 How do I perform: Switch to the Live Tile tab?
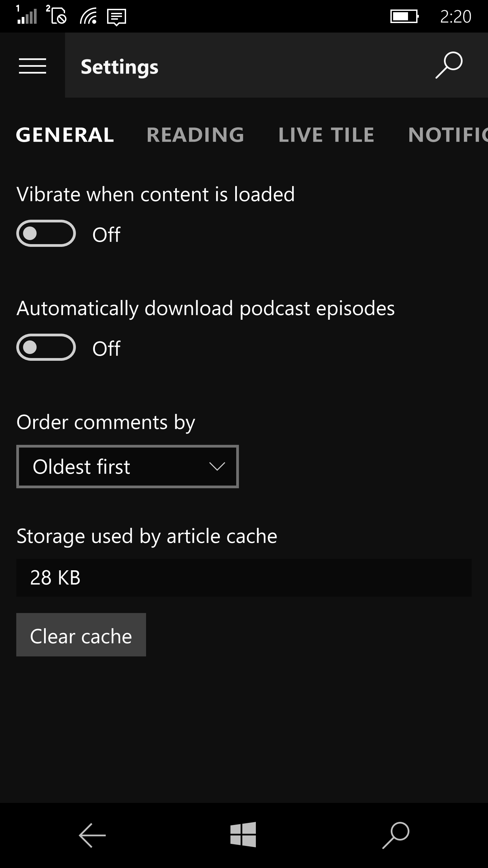(x=326, y=135)
